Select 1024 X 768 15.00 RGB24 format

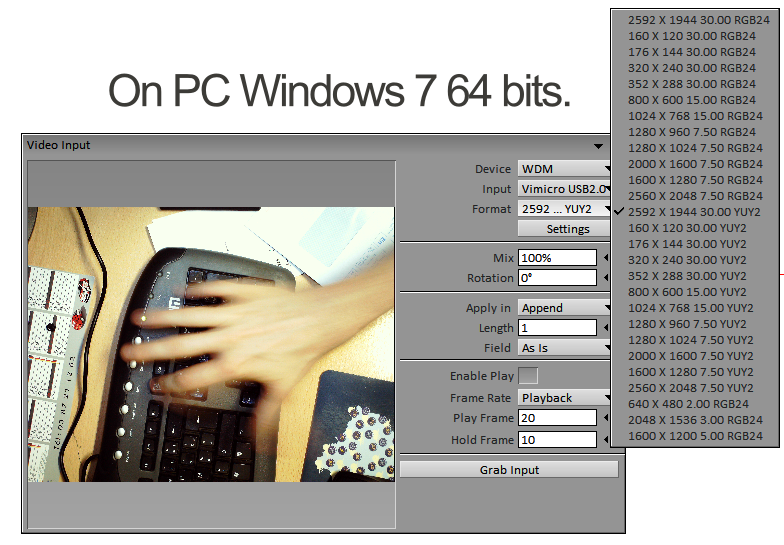tap(695, 116)
